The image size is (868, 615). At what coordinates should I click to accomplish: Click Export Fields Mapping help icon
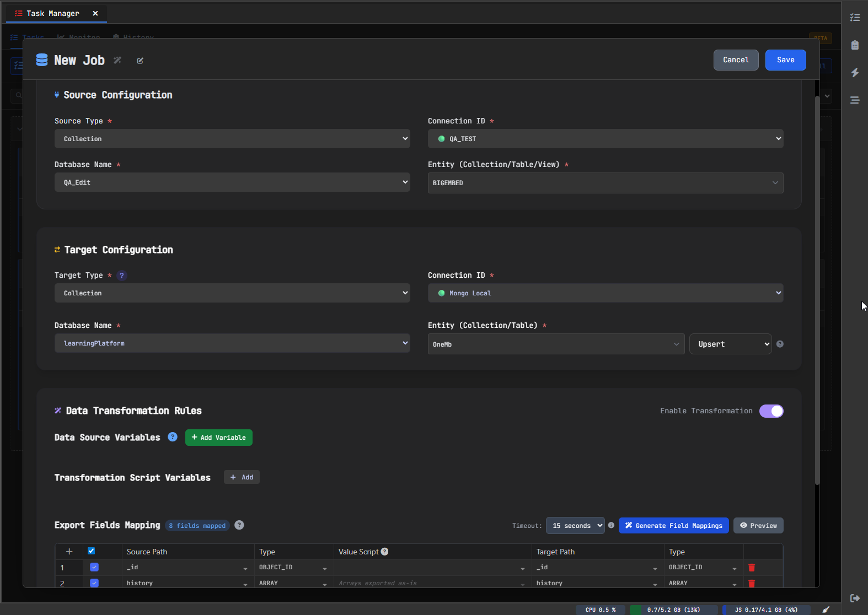pyautogui.click(x=239, y=525)
